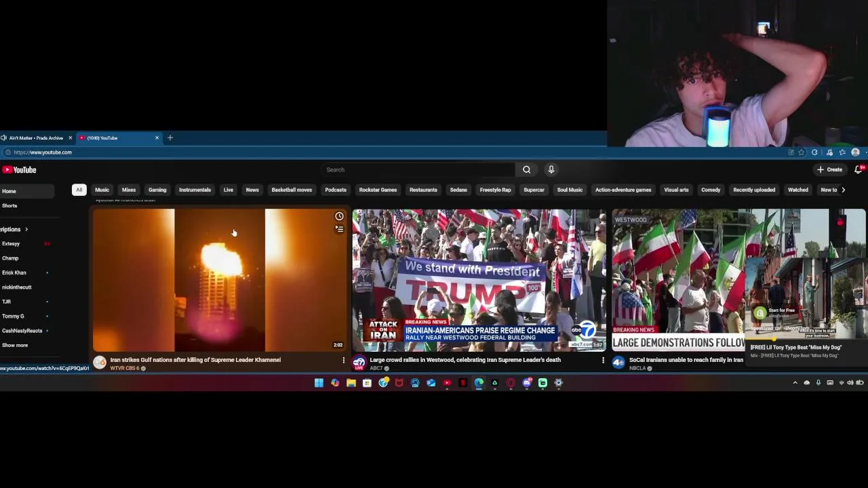Open WTVR CBS 6 channel avatar
Image resolution: width=868 pixels, height=488 pixels.
point(100,363)
